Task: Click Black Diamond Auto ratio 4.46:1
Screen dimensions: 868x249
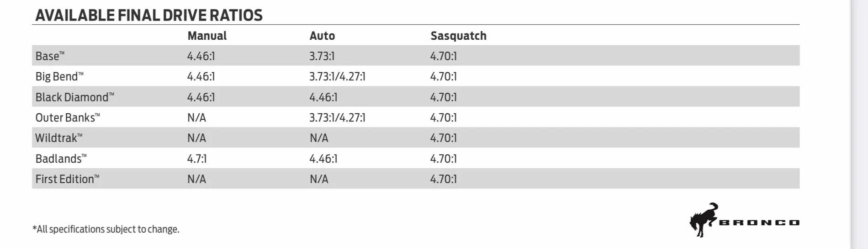Action: [323, 97]
